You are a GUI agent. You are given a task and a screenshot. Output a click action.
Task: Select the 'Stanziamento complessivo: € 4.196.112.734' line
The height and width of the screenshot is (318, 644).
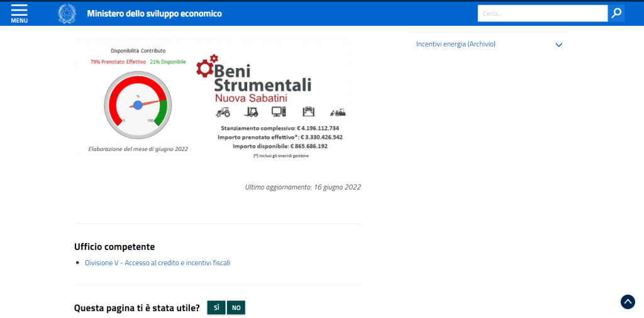tap(280, 128)
